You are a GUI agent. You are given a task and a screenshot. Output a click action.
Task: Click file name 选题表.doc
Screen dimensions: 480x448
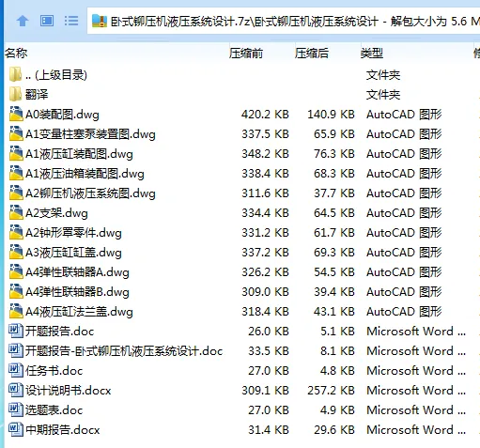click(x=54, y=410)
